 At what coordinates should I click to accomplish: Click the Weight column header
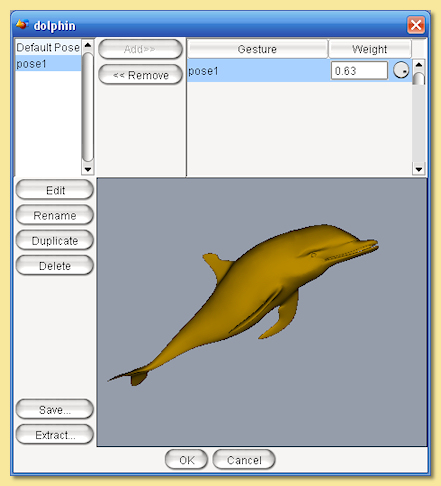(x=370, y=49)
